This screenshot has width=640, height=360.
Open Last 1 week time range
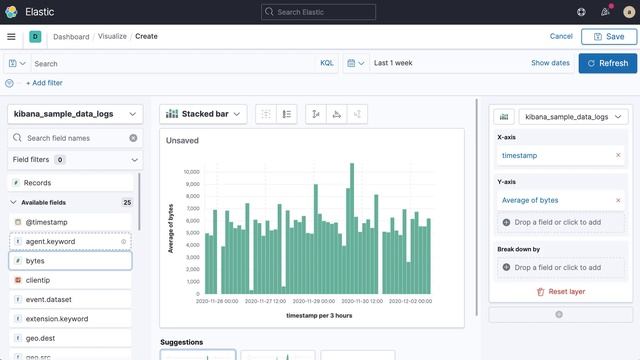tap(393, 63)
